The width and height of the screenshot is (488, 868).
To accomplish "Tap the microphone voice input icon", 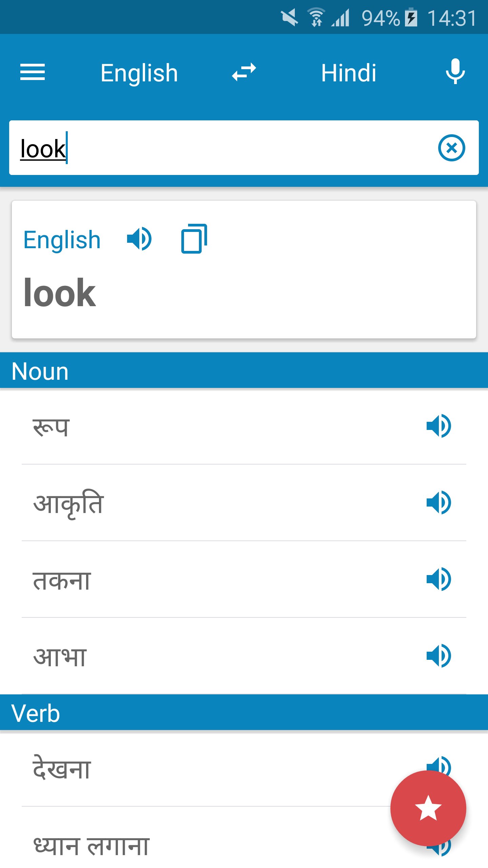I will click(x=455, y=72).
